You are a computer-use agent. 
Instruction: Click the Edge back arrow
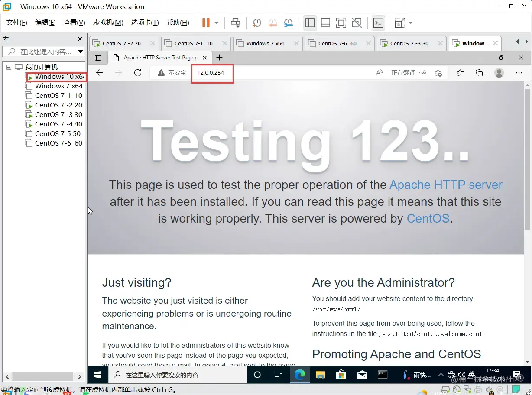(x=100, y=73)
